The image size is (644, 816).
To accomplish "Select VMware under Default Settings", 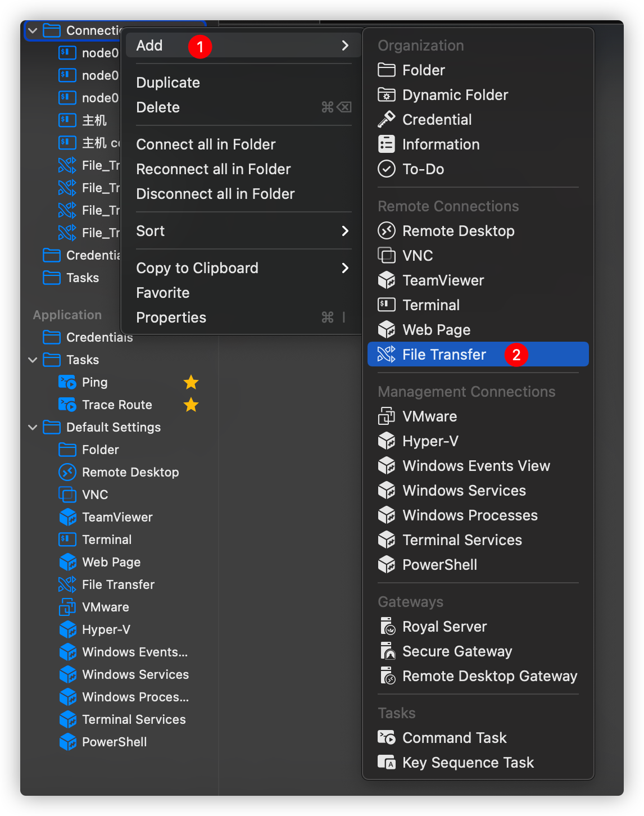I will pos(106,607).
